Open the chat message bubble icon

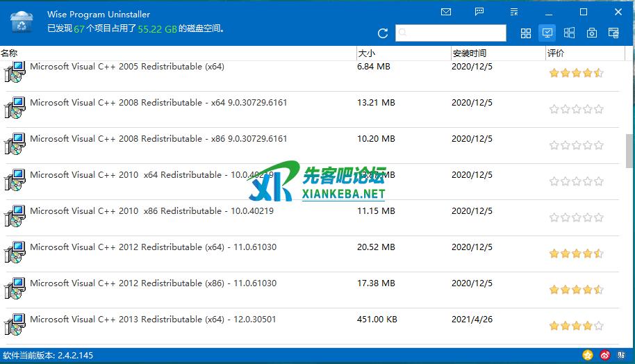tap(479, 12)
